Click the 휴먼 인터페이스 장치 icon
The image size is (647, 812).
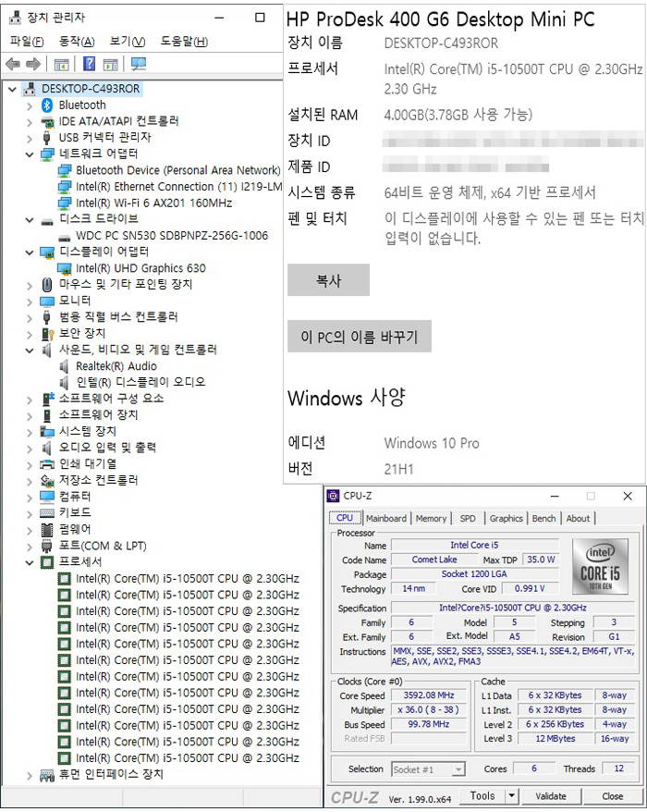(47, 775)
